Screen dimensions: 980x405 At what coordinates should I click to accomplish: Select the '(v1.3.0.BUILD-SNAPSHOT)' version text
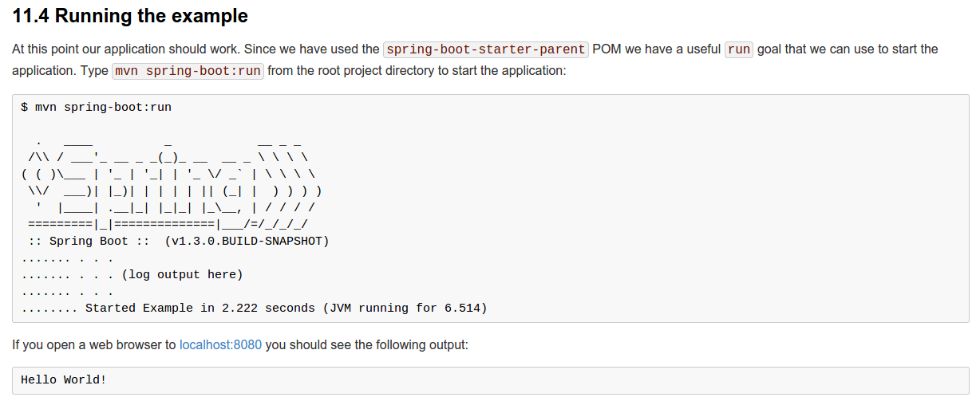click(247, 241)
